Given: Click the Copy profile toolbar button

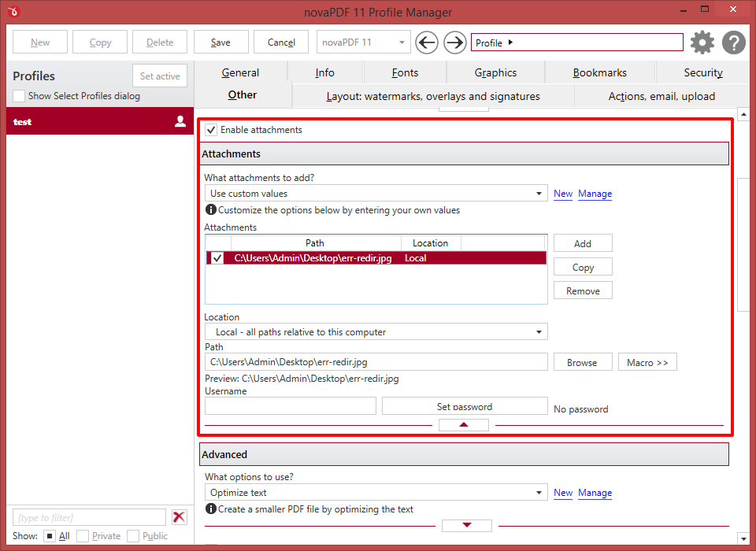Looking at the screenshot, I should [x=100, y=42].
